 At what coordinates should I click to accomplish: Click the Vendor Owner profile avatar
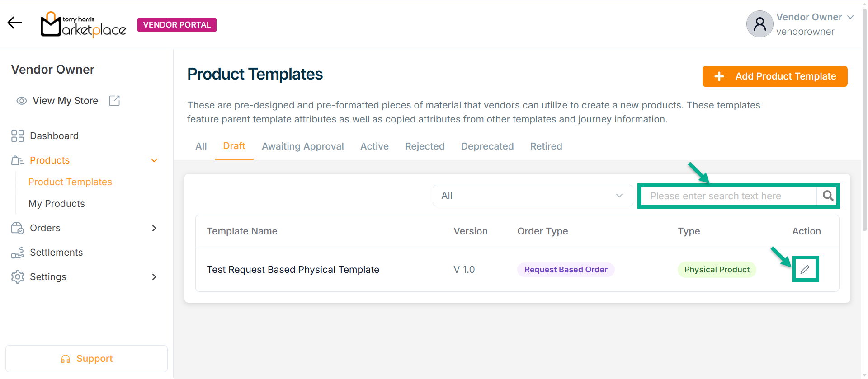(x=759, y=24)
